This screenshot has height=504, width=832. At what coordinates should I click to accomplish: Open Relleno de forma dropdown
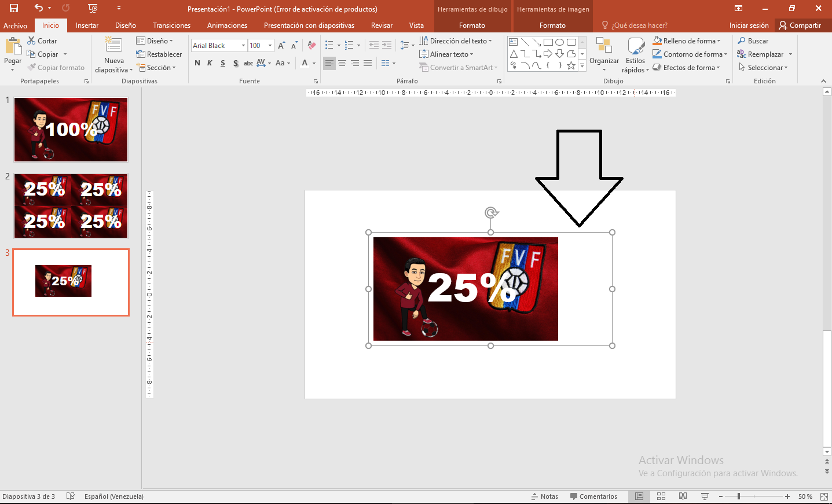[687, 41]
